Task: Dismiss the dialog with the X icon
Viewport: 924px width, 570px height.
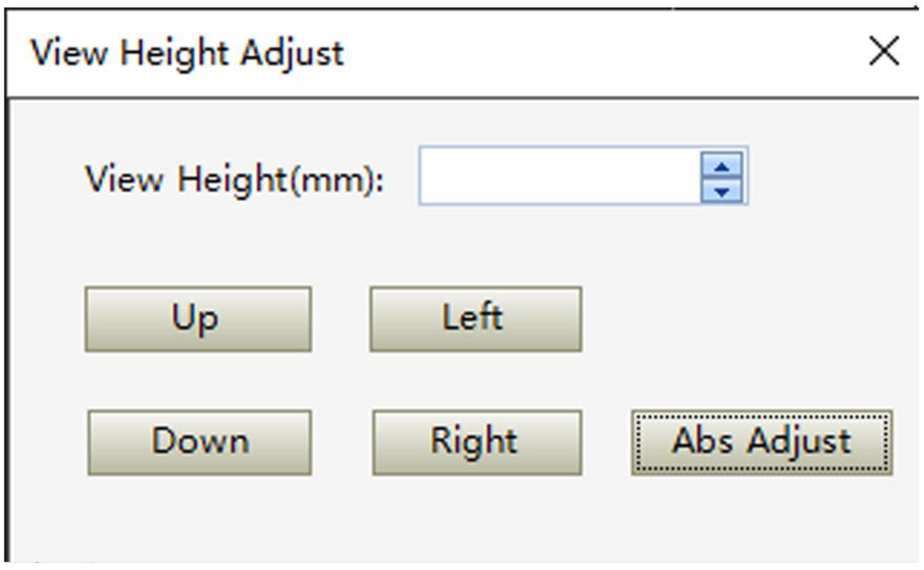Action: point(884,51)
